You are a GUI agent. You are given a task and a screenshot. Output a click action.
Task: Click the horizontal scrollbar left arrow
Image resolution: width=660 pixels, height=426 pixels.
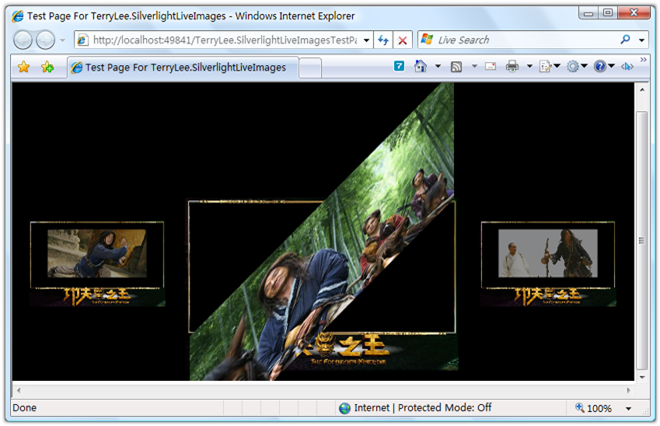tap(19, 390)
